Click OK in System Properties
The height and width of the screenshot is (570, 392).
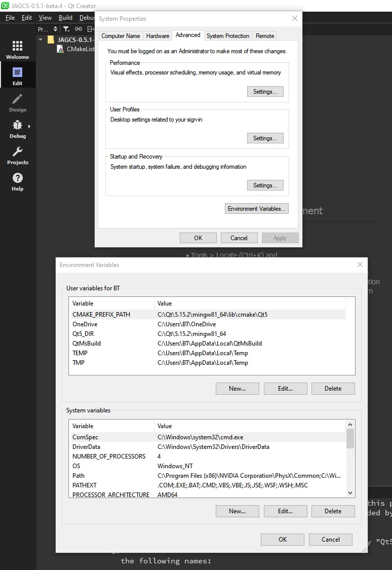198,238
